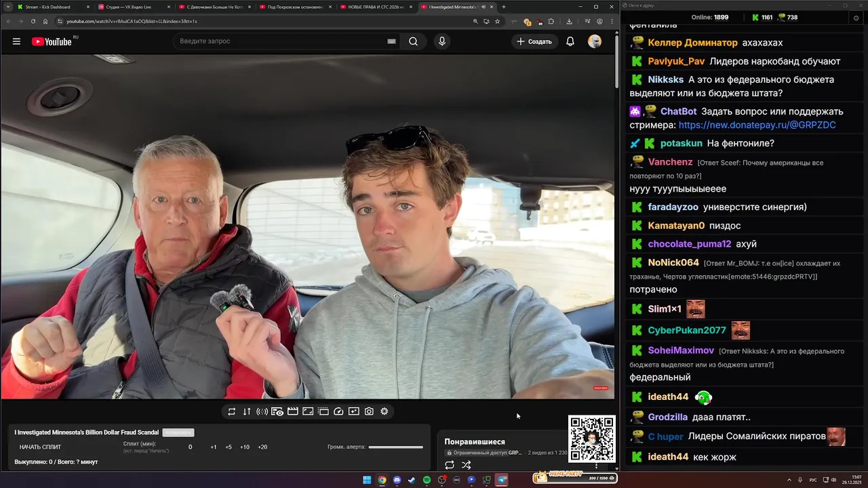Click the YouTube page scrollbar
The height and width of the screenshot is (488, 868).
616,61
